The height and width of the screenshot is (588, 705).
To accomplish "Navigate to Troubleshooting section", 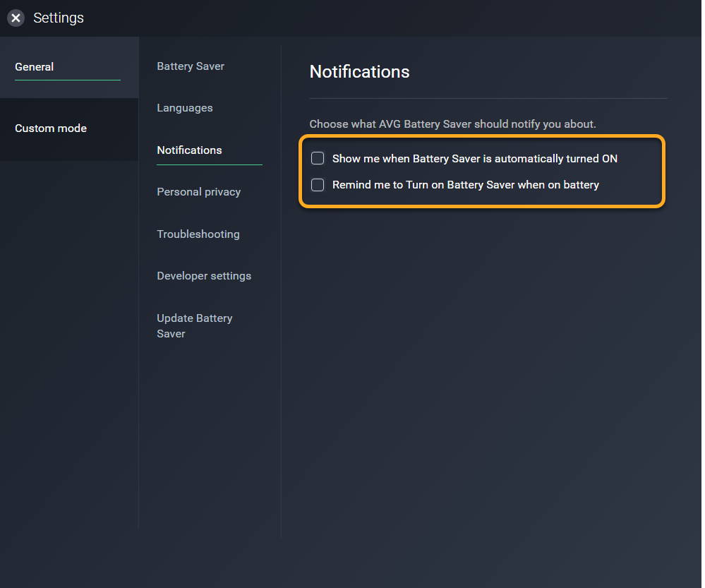I will [198, 234].
